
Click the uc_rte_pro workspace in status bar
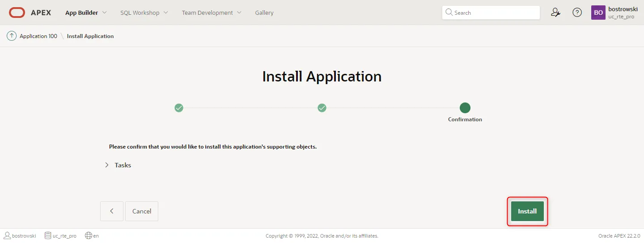tap(60, 235)
